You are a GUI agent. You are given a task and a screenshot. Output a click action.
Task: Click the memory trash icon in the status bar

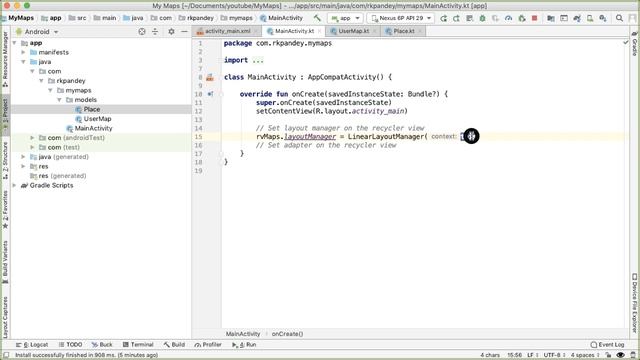pyautogui.click(x=633, y=355)
